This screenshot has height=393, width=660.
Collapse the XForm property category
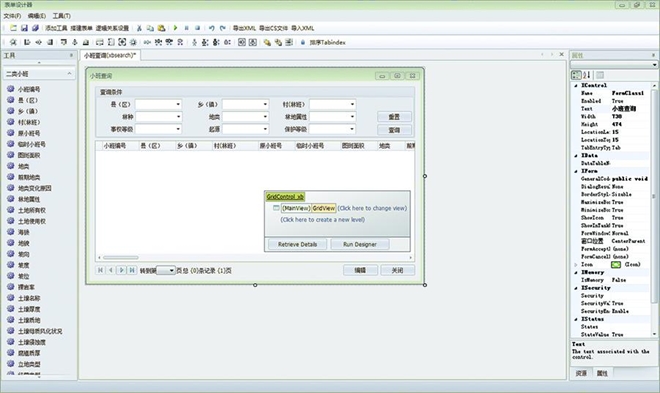pos(576,171)
